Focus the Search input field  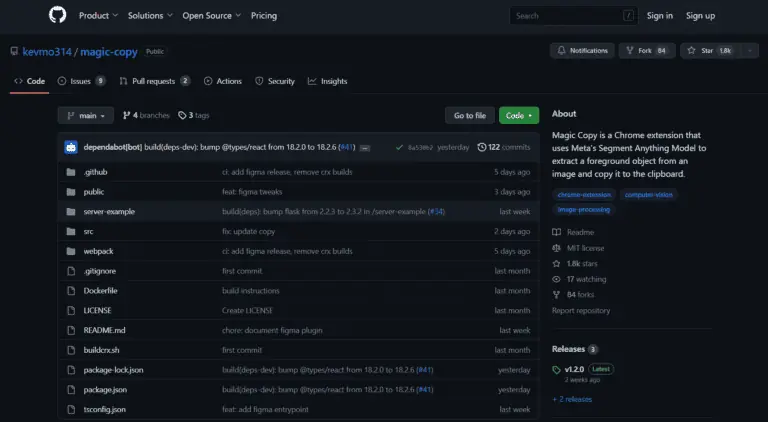574,16
